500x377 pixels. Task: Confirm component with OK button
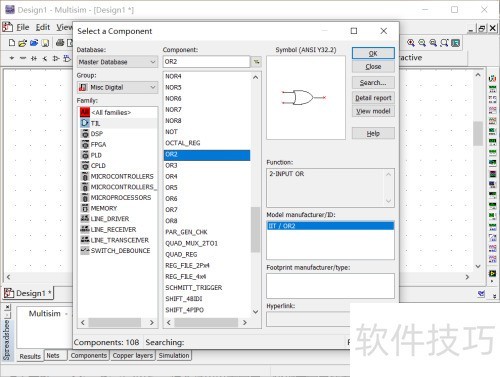(x=373, y=53)
